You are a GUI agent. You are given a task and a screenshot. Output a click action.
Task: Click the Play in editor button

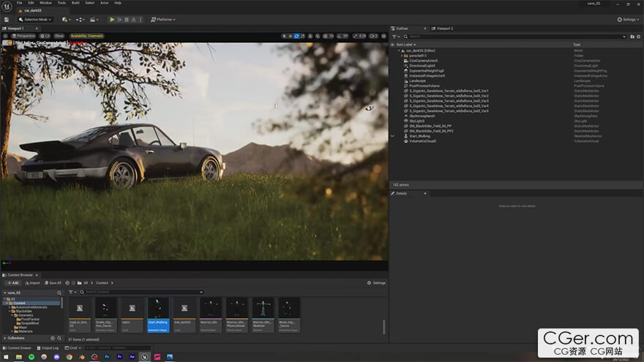(x=112, y=20)
